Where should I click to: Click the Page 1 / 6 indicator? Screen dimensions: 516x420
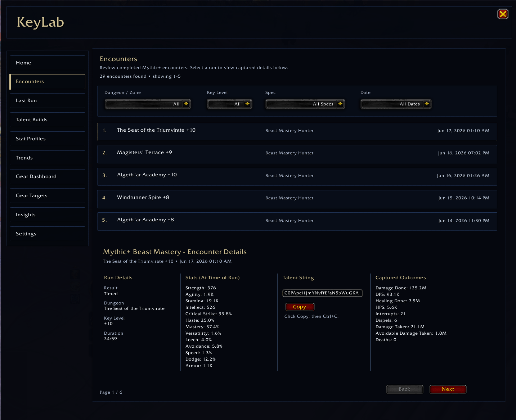pos(111,392)
